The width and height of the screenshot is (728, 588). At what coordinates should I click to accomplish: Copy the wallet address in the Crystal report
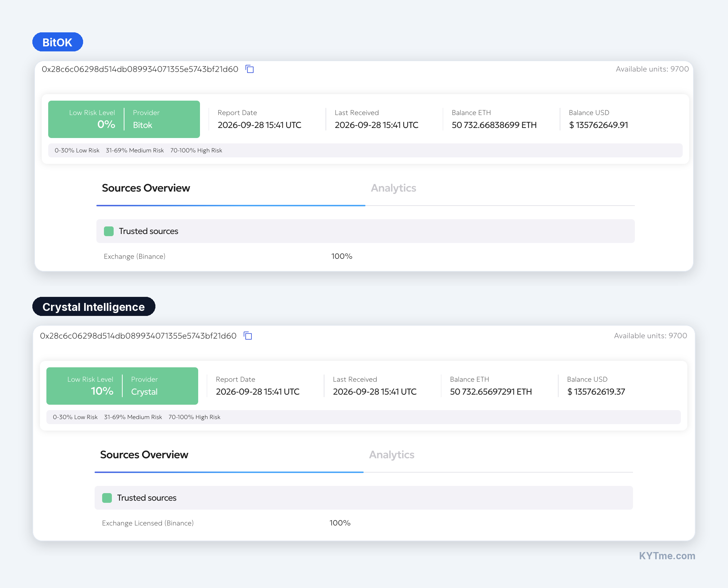pos(248,336)
